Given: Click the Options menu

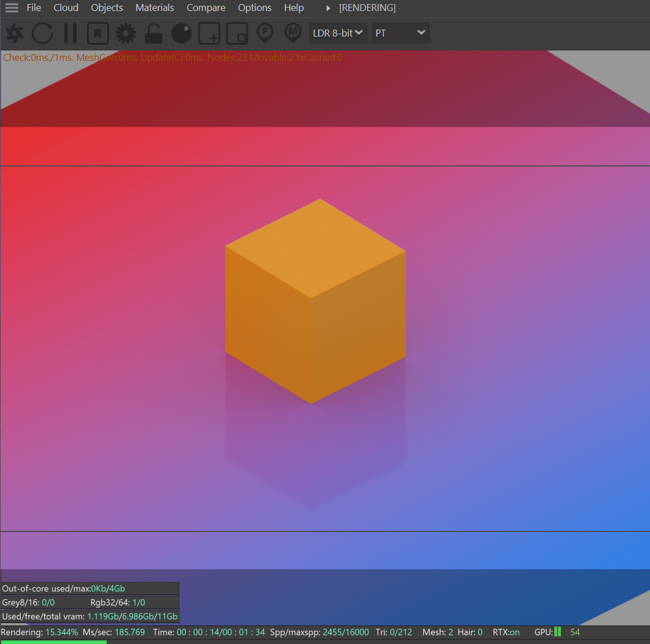Looking at the screenshot, I should click(x=255, y=8).
